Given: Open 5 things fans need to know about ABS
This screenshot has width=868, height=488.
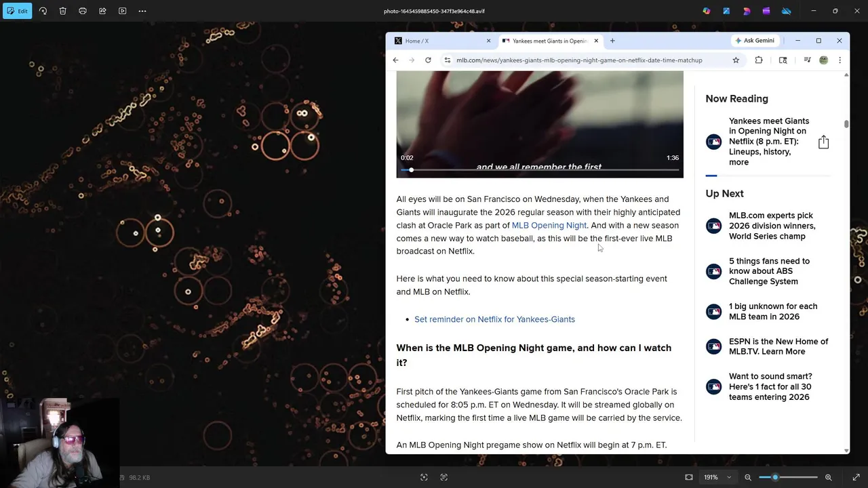Looking at the screenshot, I should click(769, 271).
